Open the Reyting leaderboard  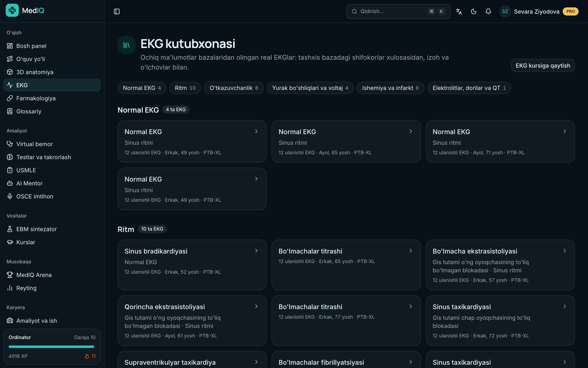pos(52,288)
